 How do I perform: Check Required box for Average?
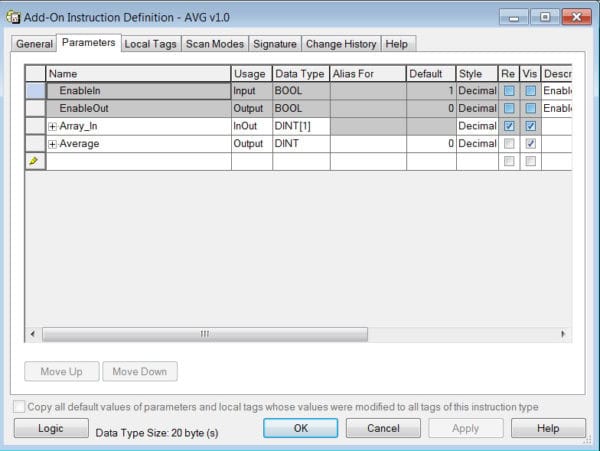coord(509,143)
